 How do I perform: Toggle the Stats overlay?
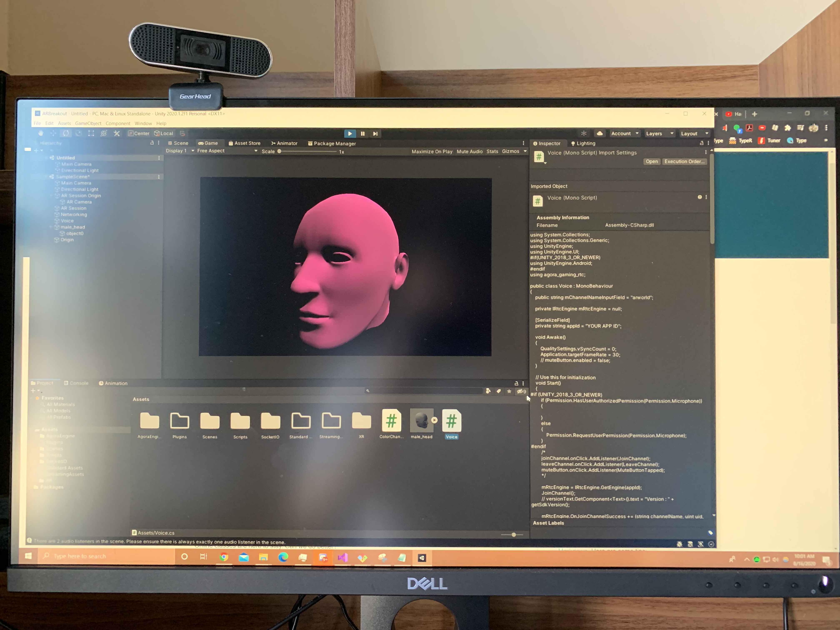coord(492,151)
